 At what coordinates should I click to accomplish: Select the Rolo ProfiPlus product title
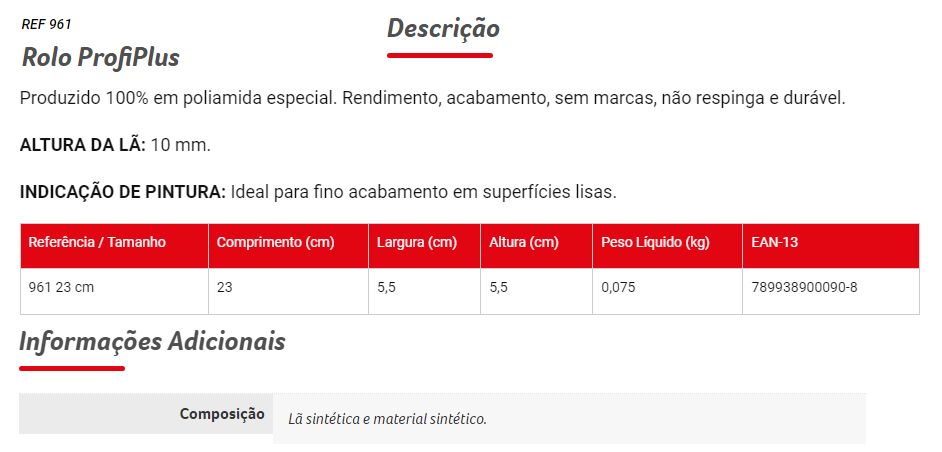coord(100,57)
